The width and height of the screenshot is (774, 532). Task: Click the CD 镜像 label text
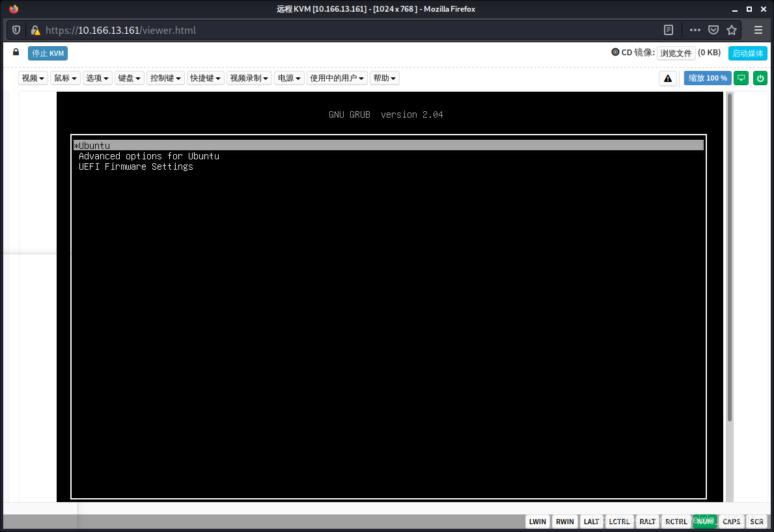coord(638,52)
